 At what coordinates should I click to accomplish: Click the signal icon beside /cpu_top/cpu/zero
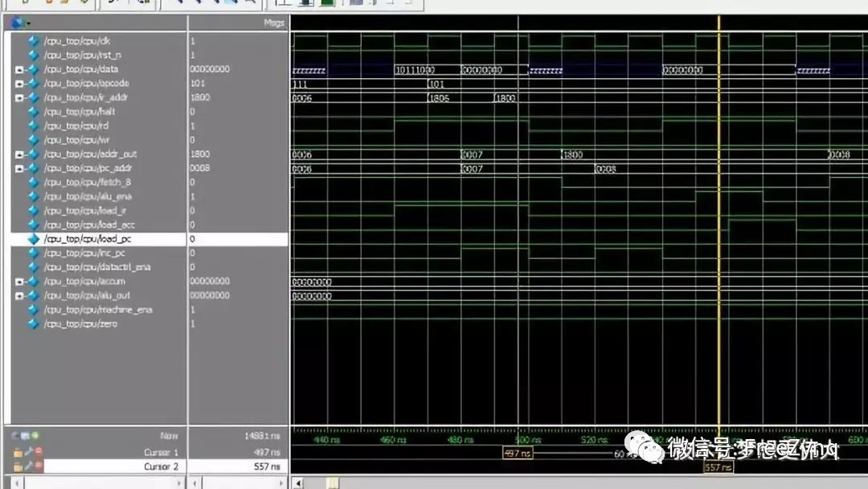[33, 324]
